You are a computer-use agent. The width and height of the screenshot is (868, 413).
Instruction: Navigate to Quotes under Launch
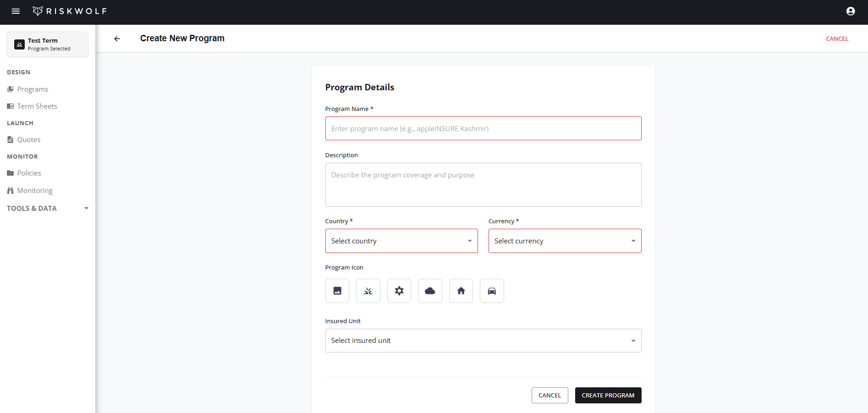28,139
